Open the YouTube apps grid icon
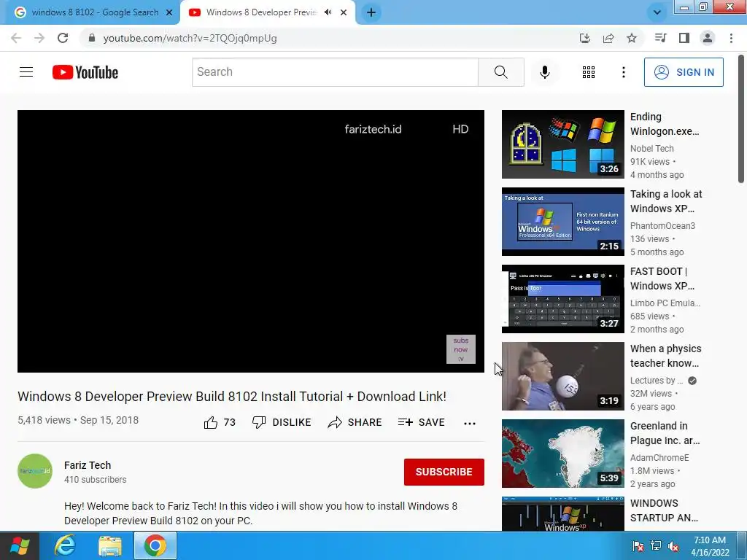 (x=589, y=72)
